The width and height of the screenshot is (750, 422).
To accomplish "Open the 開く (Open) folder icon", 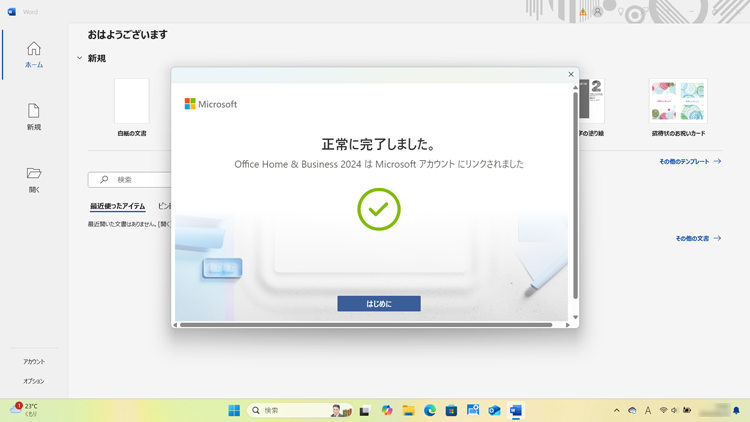I will [34, 178].
